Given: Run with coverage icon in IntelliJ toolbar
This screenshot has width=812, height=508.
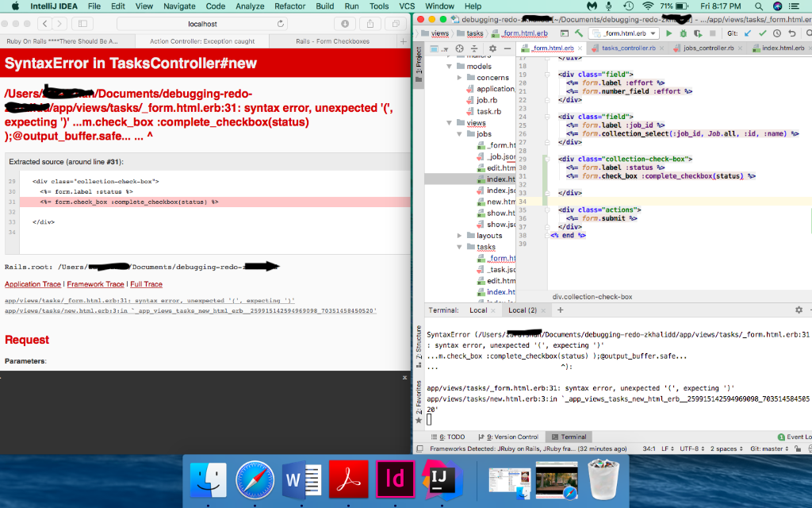Looking at the screenshot, I should pyautogui.click(x=698, y=33).
